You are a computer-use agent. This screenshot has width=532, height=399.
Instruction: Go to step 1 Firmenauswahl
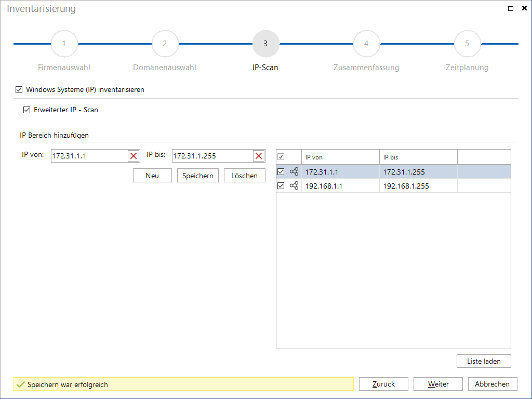(64, 44)
